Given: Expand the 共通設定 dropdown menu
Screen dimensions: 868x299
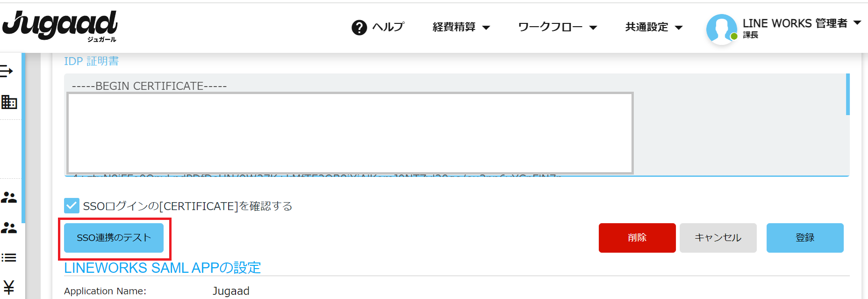Looking at the screenshot, I should [654, 27].
